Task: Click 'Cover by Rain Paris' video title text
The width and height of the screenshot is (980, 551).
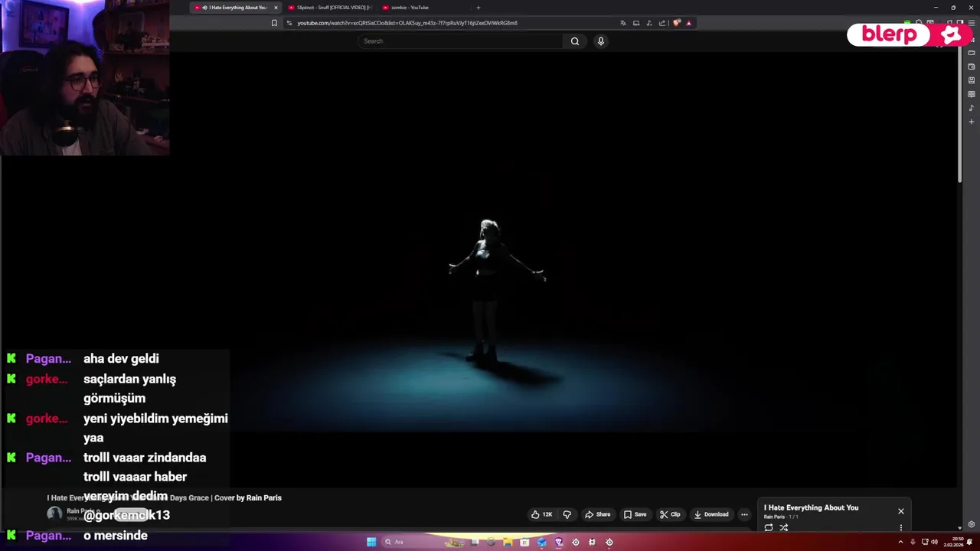Action: (x=248, y=498)
